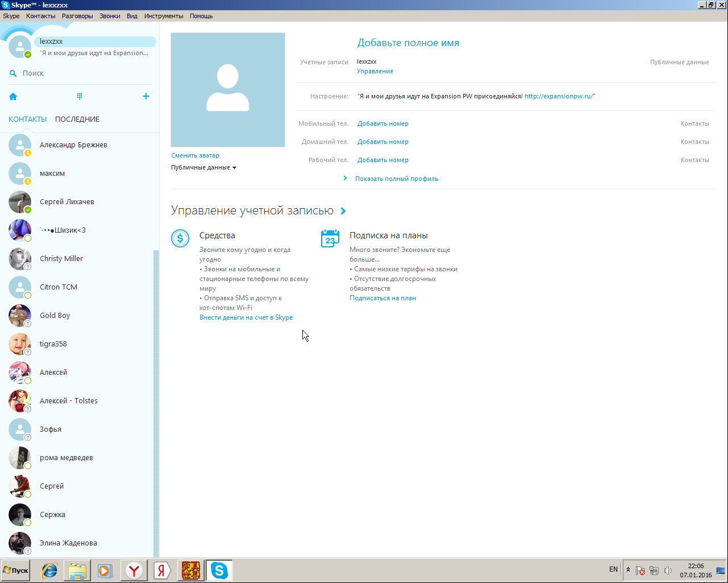Open Разговоры menu

pyautogui.click(x=77, y=16)
